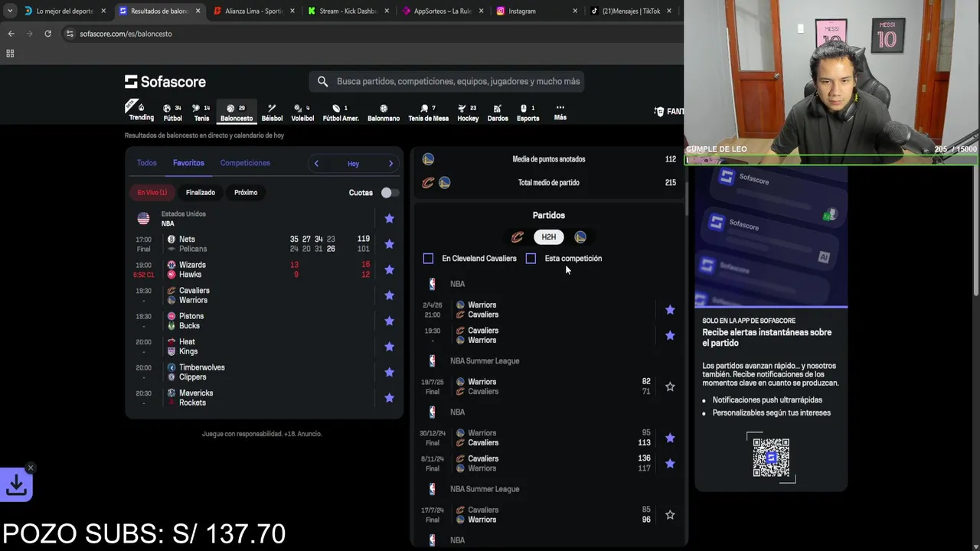The width and height of the screenshot is (980, 551).
Task: Open the Hoy date picker
Action: coord(353,164)
